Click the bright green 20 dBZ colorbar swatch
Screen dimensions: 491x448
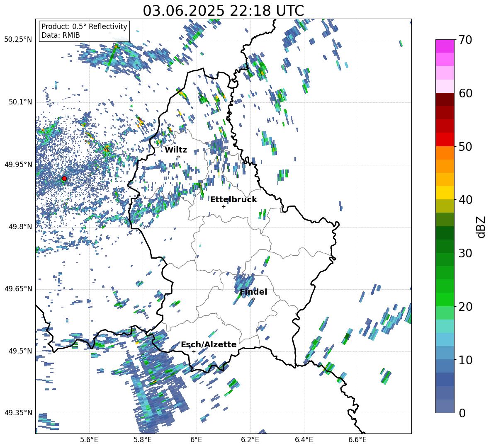click(445, 299)
